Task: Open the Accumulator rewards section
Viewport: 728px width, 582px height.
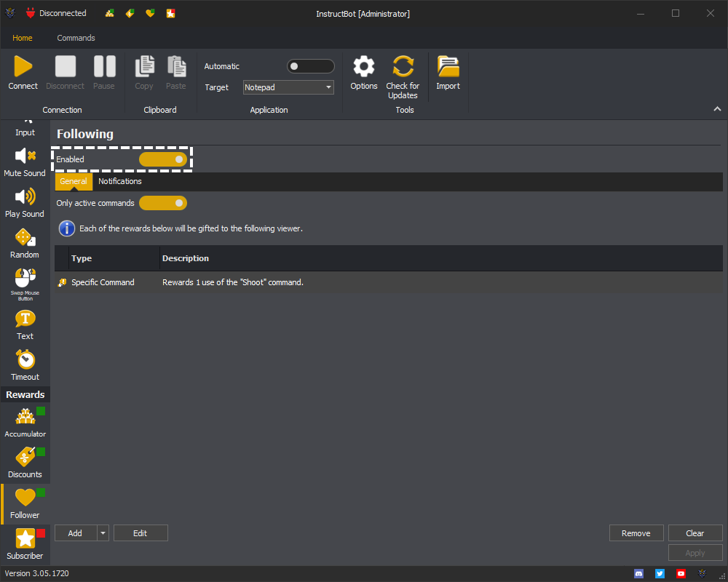Action: [x=25, y=423]
